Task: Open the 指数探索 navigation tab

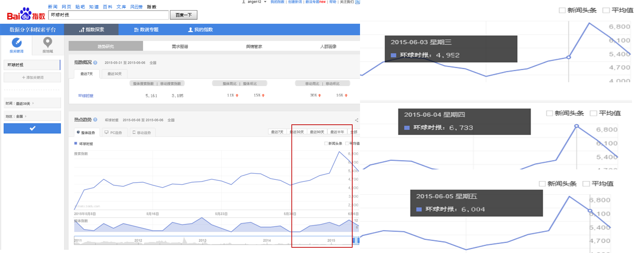Action: 91,29
